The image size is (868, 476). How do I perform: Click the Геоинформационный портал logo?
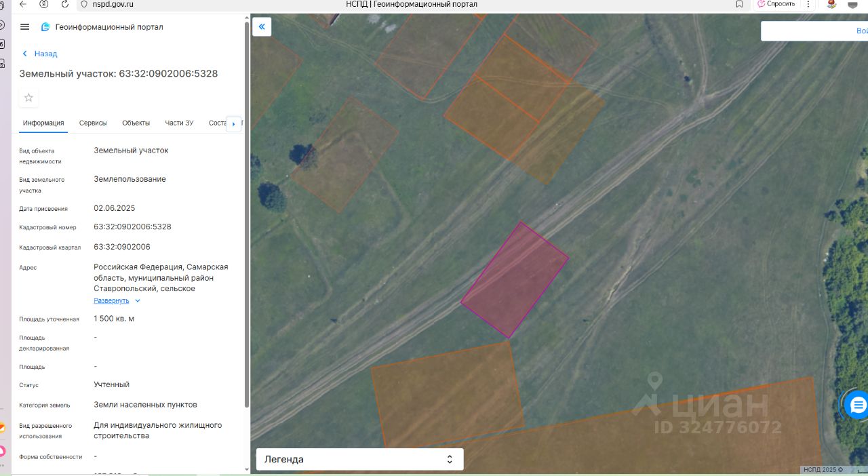tap(102, 27)
